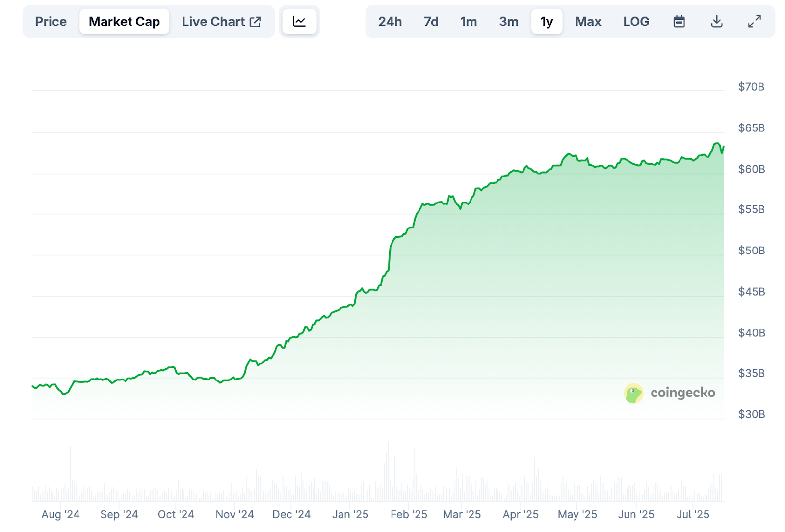
Task: Click the $50B axis label
Action: pos(751,251)
